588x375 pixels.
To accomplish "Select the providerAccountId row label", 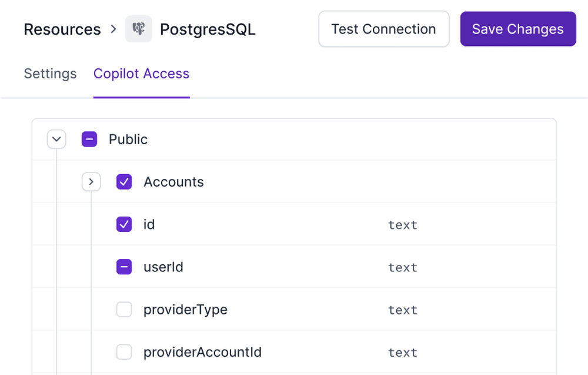I will pyautogui.click(x=202, y=352).
